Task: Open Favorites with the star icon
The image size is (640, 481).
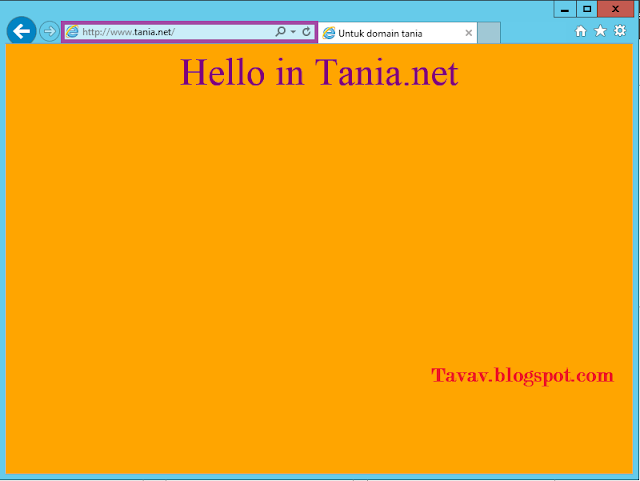Action: click(600, 31)
